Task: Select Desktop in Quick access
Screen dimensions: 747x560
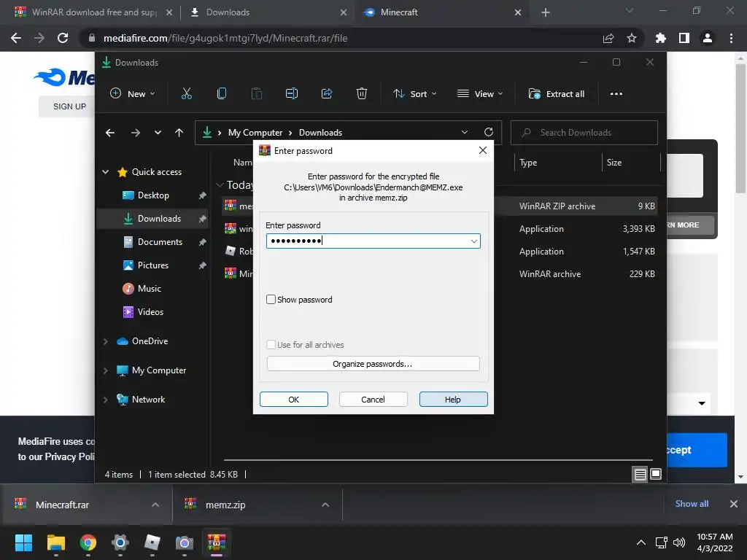Action: [153, 195]
